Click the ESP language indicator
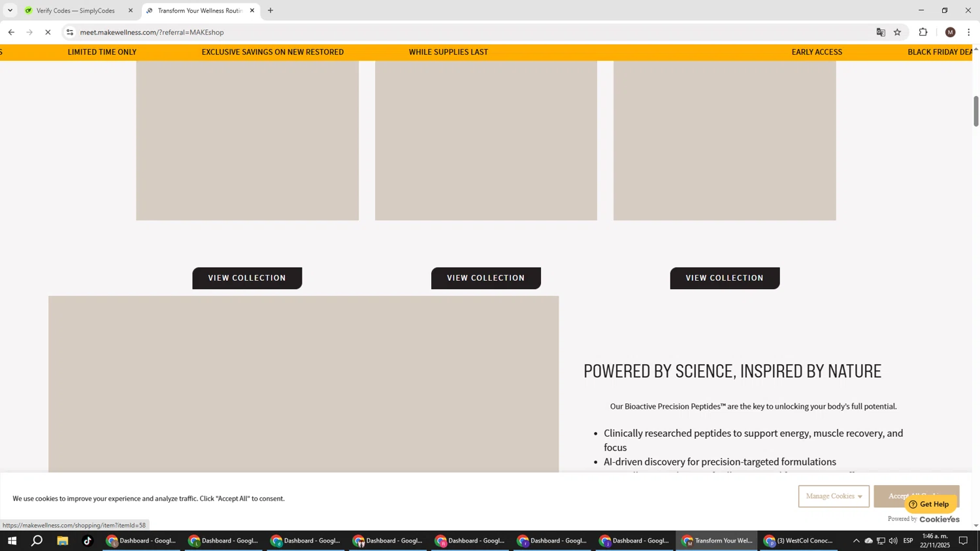Viewport: 980px width, 551px height. 908,541
